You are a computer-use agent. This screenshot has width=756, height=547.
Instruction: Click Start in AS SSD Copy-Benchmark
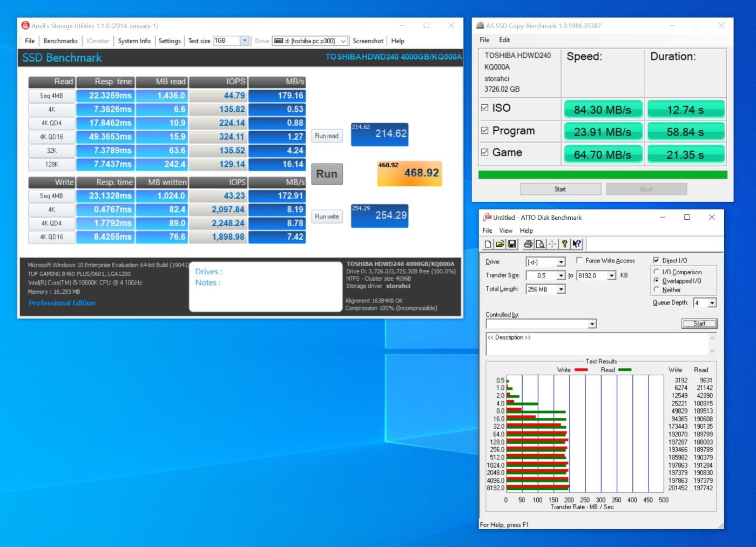point(561,189)
